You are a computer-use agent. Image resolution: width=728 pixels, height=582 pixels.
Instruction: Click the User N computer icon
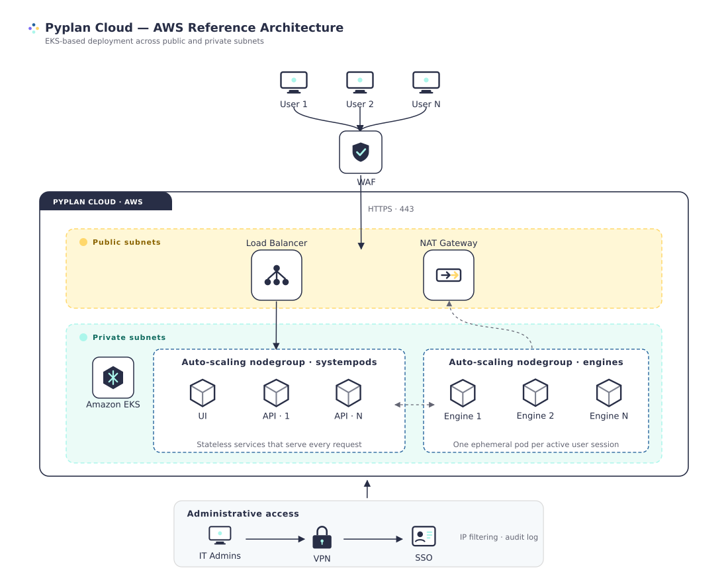point(426,82)
